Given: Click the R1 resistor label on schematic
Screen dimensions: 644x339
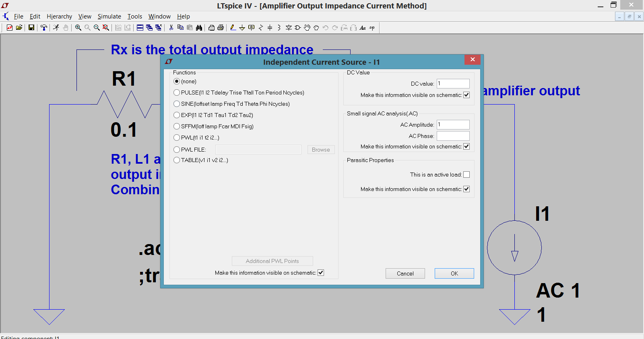Looking at the screenshot, I should 124,79.
